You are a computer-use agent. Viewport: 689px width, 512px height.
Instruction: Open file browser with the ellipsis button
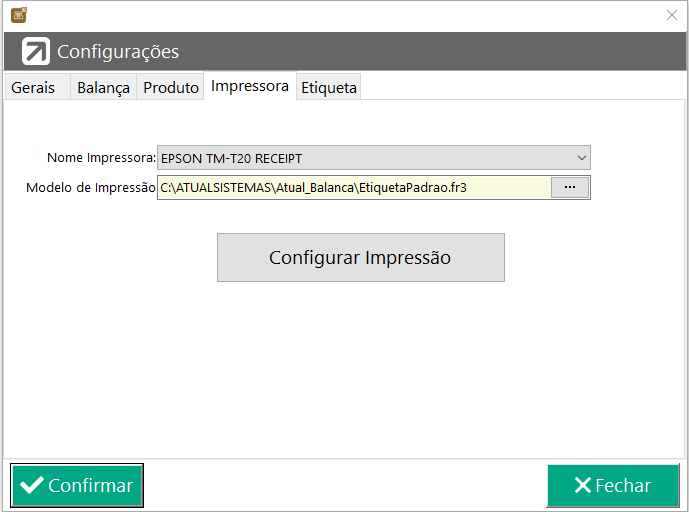tap(570, 188)
